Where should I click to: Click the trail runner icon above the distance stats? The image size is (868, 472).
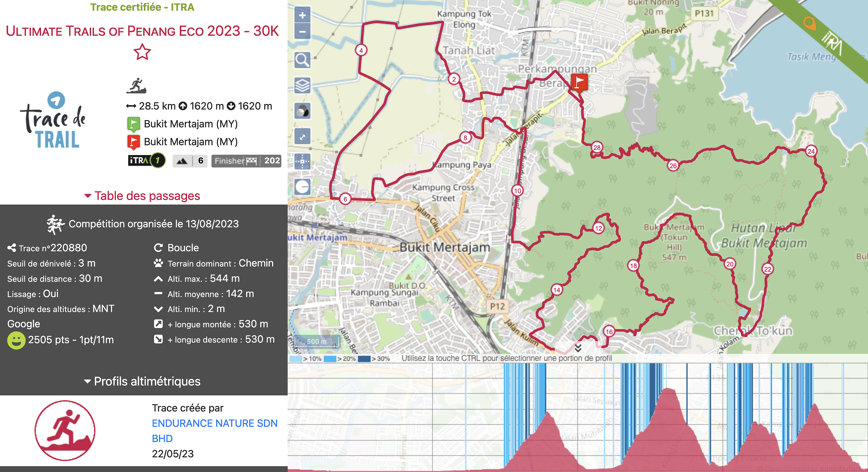(137, 86)
